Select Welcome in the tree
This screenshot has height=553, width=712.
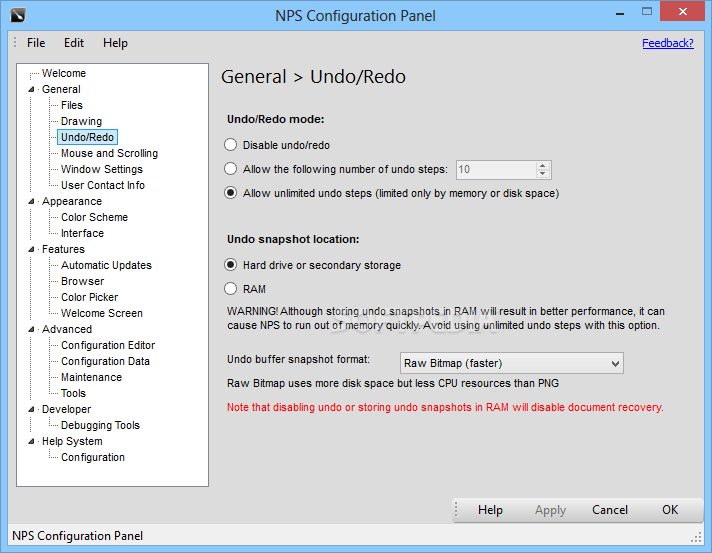64,73
